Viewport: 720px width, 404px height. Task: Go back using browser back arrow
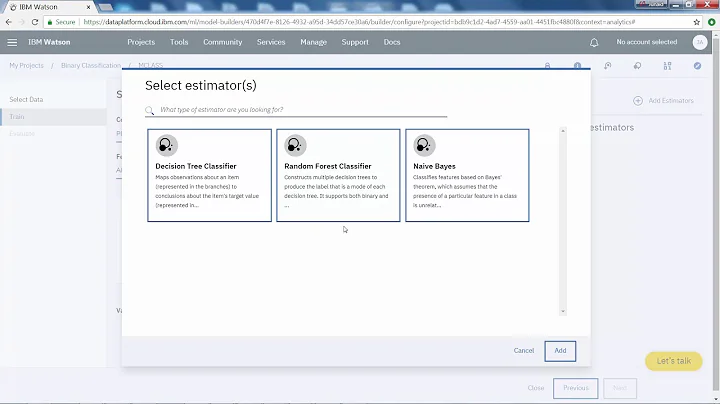click(9, 22)
